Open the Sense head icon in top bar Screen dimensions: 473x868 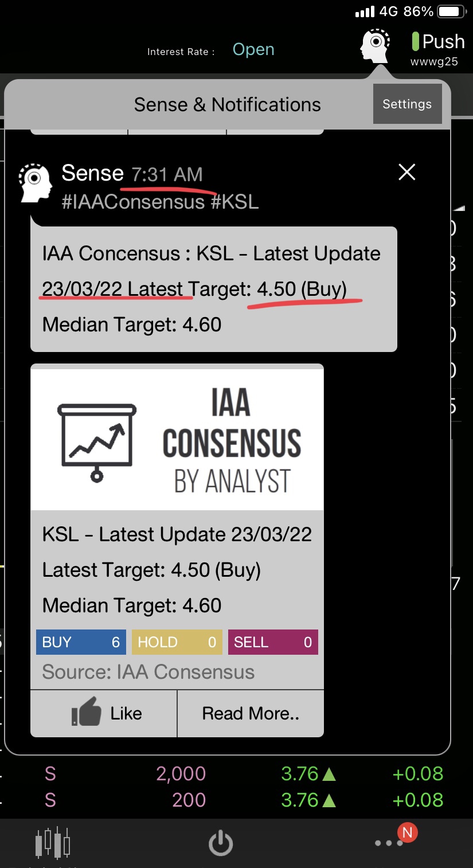coord(376,46)
